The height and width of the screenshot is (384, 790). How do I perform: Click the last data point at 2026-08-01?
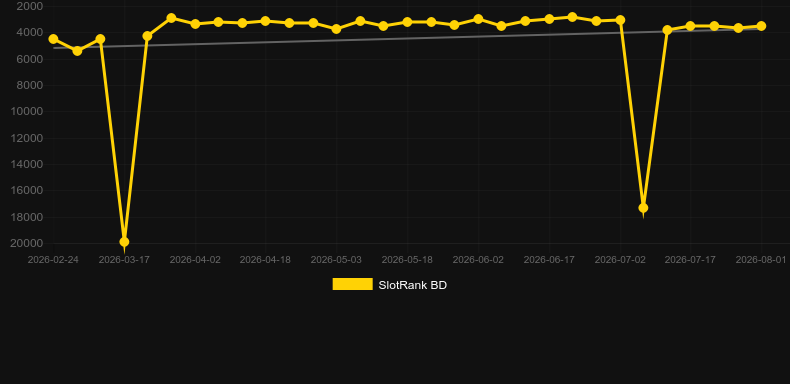click(x=761, y=26)
